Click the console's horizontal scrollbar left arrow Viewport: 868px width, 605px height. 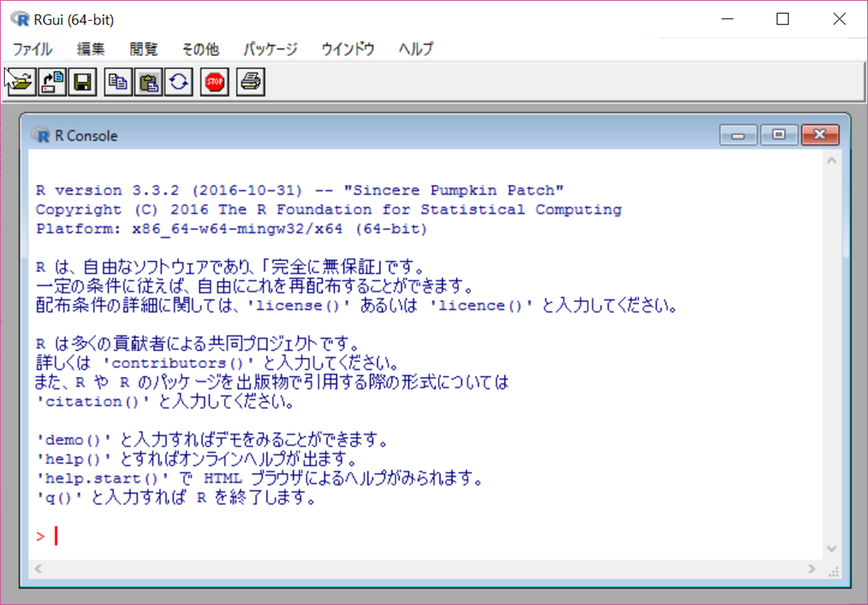tap(38, 570)
